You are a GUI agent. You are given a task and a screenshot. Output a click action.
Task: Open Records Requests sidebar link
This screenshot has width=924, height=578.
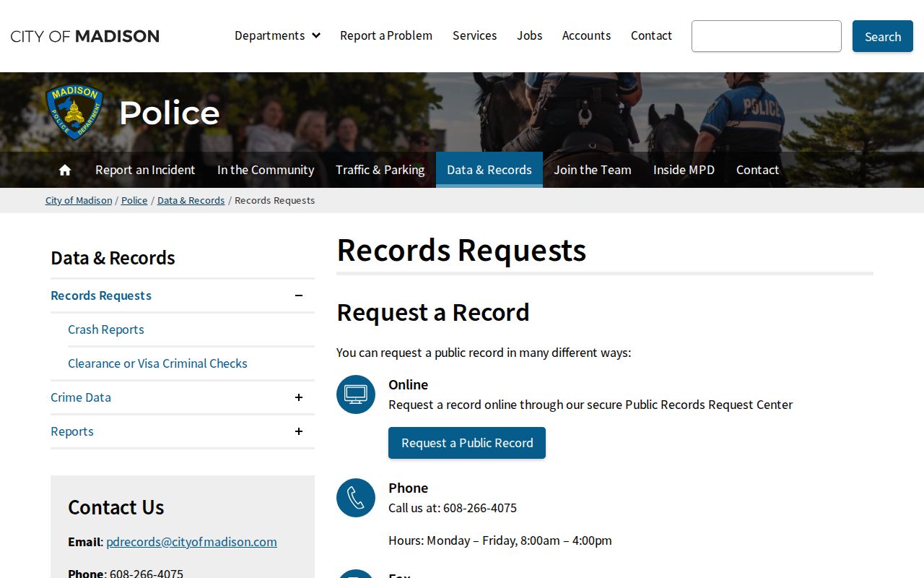[x=101, y=296]
